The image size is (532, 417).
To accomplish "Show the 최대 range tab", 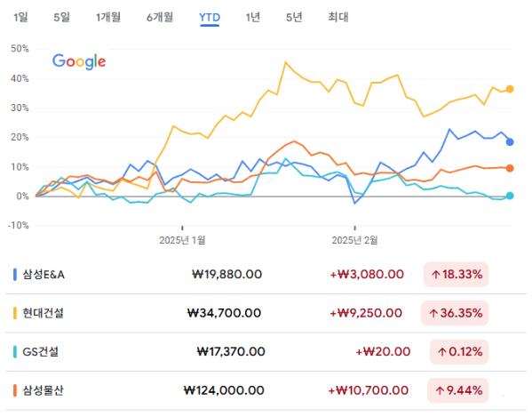I will click(338, 17).
